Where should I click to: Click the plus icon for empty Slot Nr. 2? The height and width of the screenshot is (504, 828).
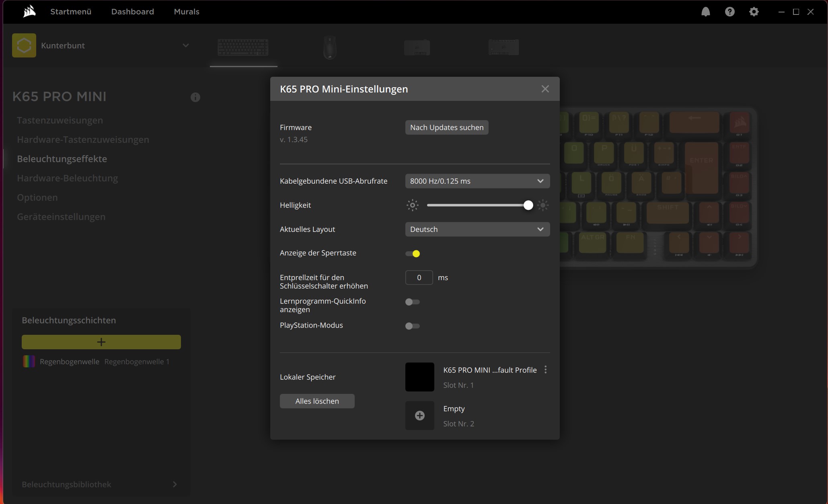coord(419,416)
